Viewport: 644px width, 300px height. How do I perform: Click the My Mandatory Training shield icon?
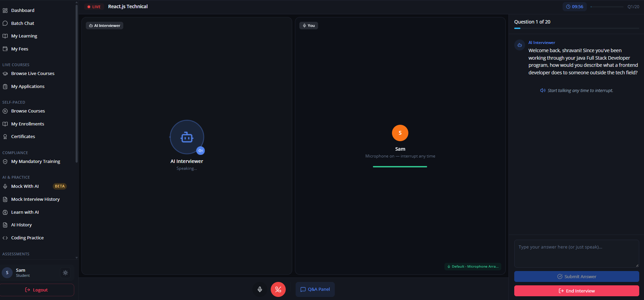pyautogui.click(x=5, y=162)
